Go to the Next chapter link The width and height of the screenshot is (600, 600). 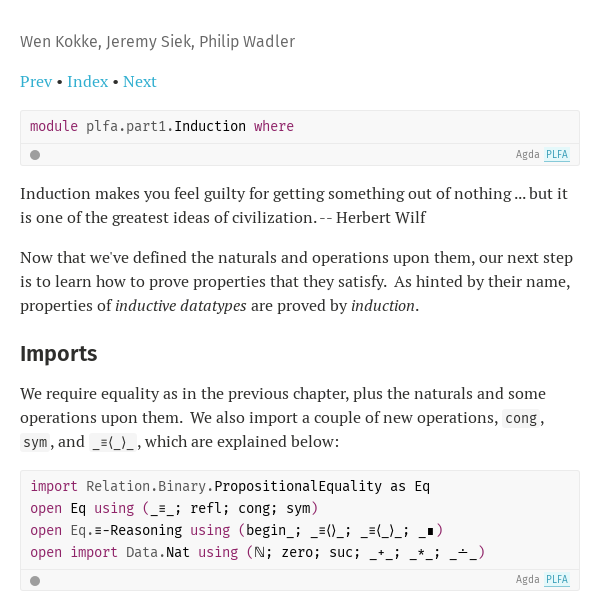140,82
